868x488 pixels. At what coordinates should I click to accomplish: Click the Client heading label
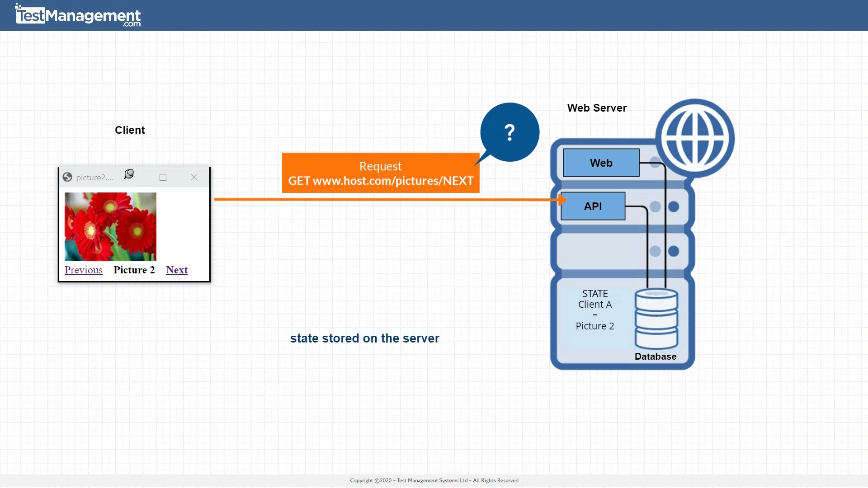click(x=130, y=130)
